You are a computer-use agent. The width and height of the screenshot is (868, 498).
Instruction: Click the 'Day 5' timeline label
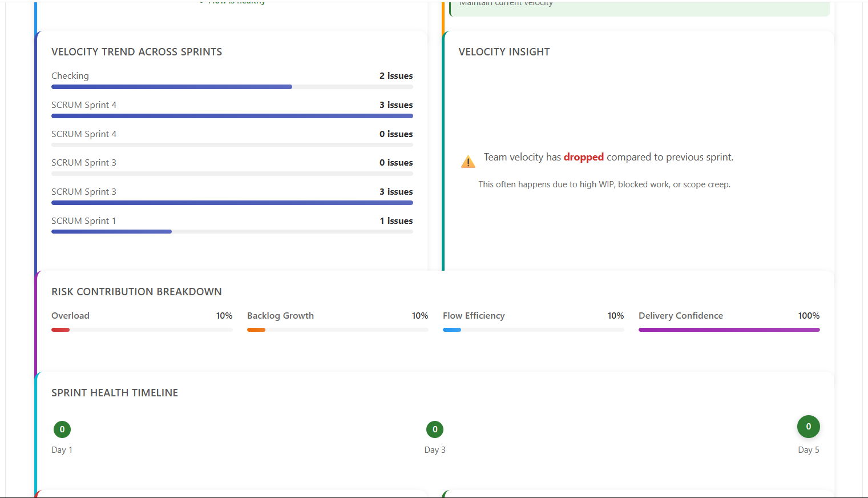809,450
